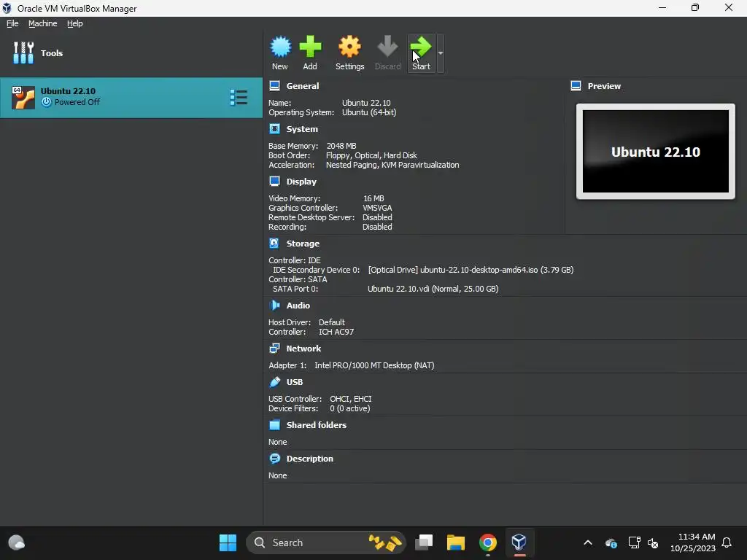Click the Boot Order value Floppy, Optical, Hard Disk

371,155
